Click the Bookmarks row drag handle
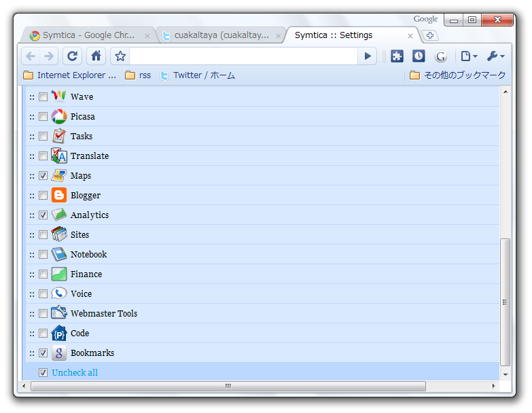 point(32,353)
